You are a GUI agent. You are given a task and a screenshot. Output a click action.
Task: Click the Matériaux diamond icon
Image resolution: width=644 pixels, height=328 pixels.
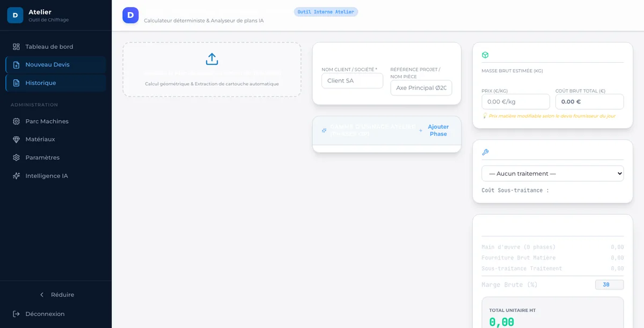click(16, 139)
